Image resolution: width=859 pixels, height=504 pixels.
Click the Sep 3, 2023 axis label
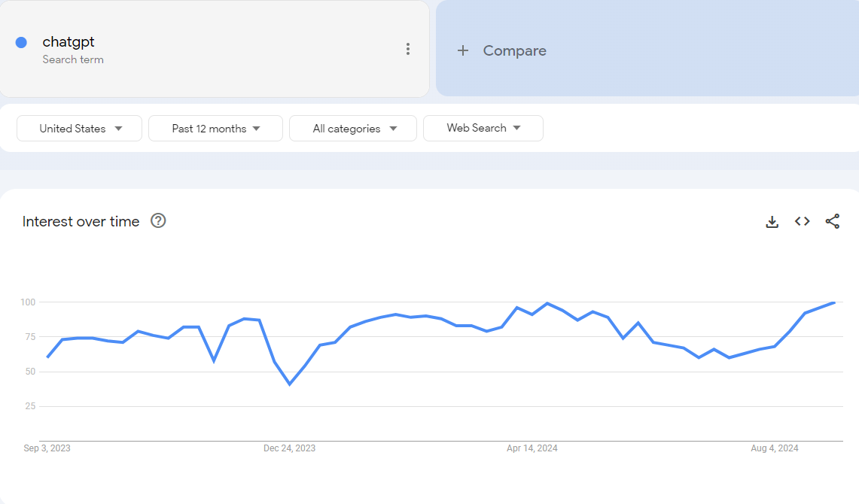tap(47, 448)
